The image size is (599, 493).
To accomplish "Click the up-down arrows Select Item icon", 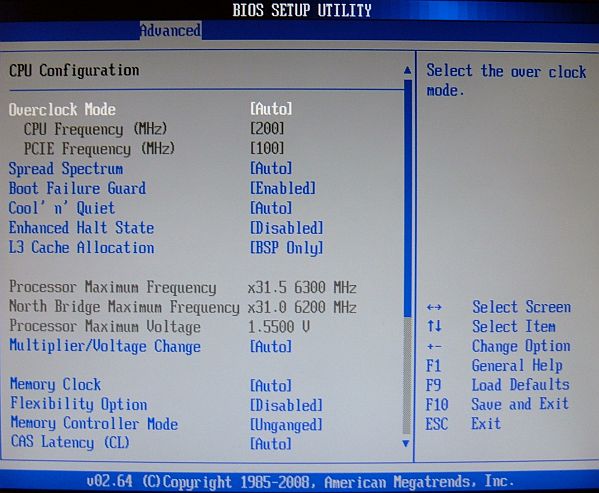I will point(434,326).
